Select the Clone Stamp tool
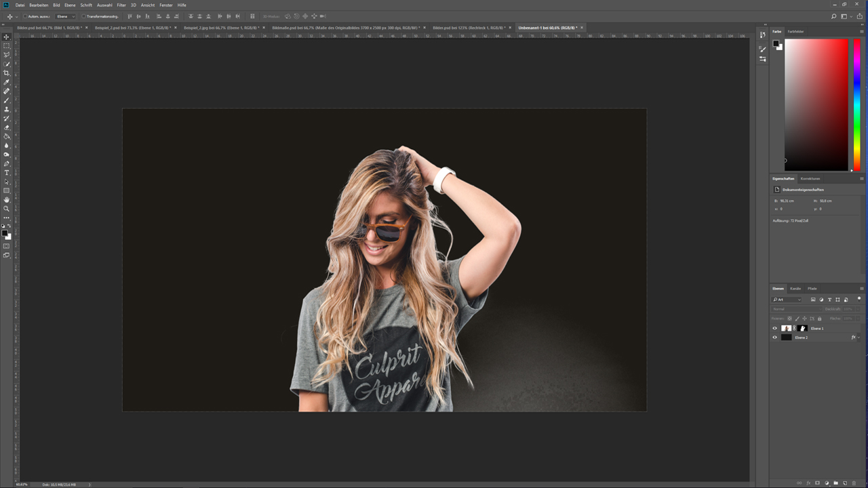Screen dimensions: 868x488 coord(7,109)
